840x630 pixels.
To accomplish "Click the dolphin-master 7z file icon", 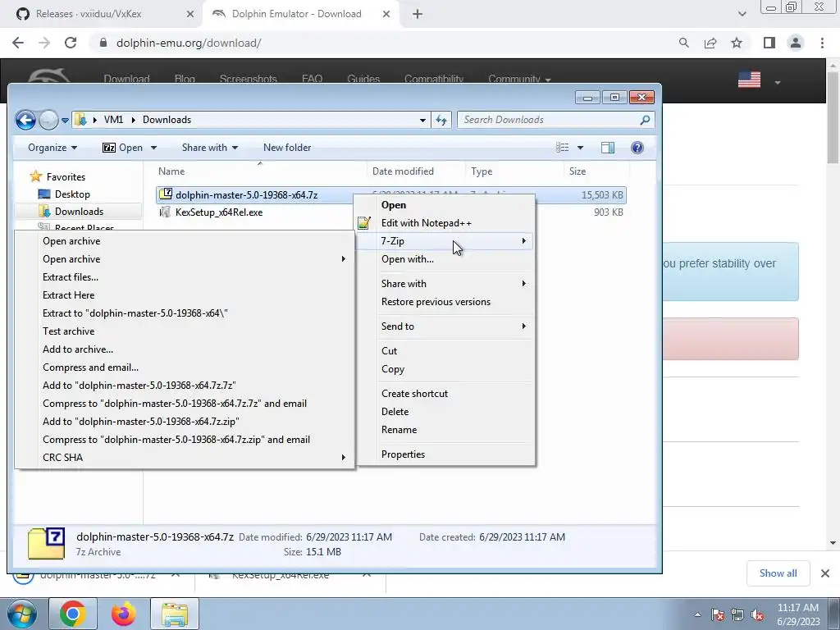I will [166, 194].
